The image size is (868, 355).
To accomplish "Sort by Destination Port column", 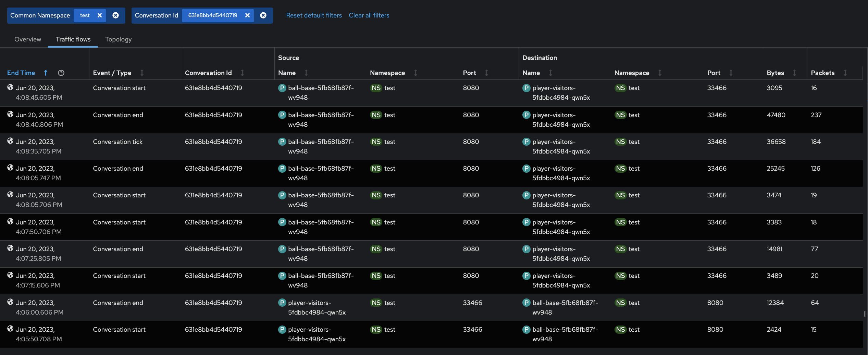I will pos(731,73).
